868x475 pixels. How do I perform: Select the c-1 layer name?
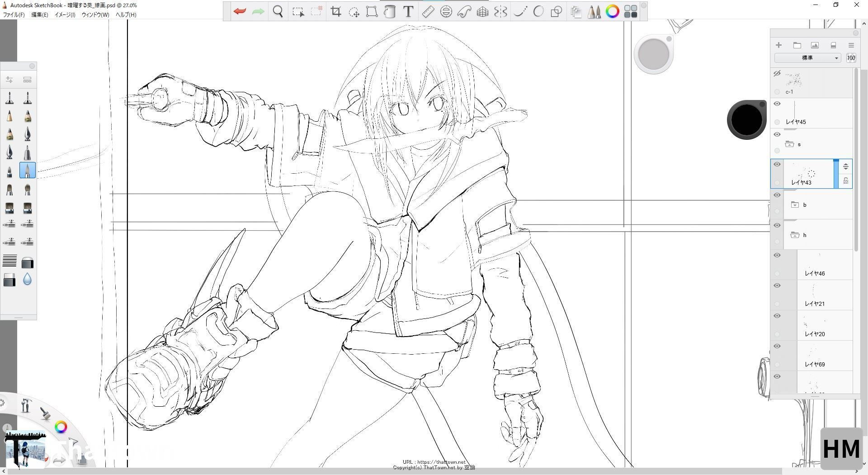pyautogui.click(x=789, y=92)
